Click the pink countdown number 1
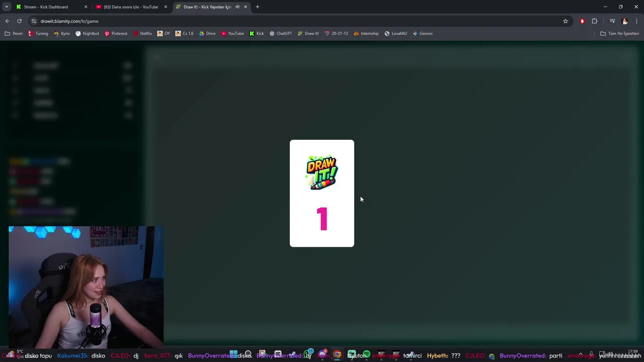 point(322,219)
